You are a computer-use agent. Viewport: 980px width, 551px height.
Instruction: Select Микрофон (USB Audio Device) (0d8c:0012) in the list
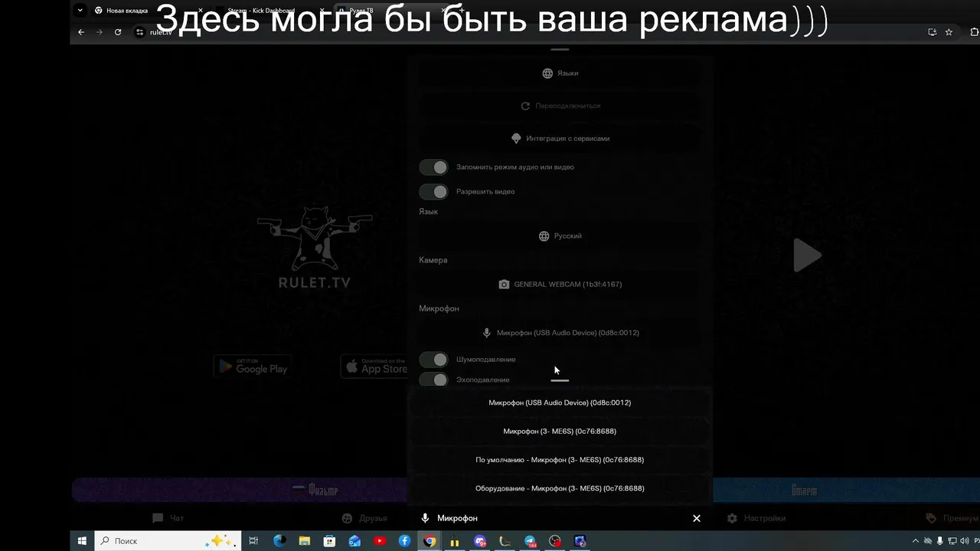click(560, 403)
